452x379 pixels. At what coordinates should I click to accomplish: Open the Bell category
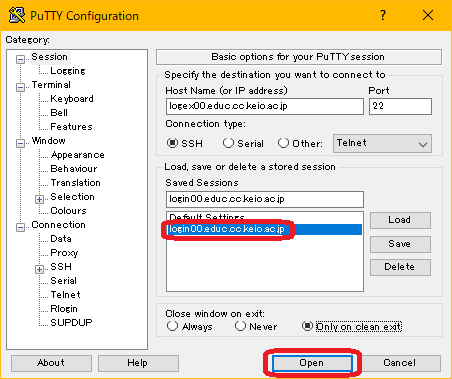59,113
